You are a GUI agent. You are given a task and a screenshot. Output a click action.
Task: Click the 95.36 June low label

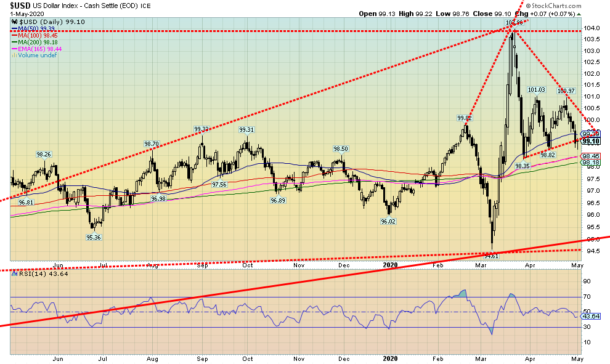93,237
